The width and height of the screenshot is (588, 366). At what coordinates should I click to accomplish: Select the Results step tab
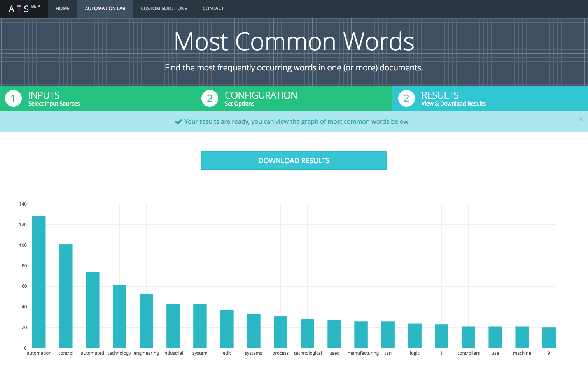coord(490,99)
